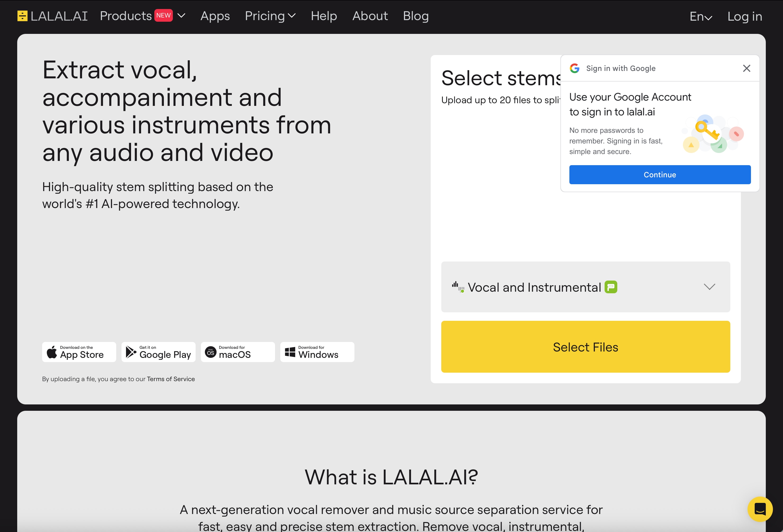The width and height of the screenshot is (783, 532).
Task: Go to the Apps page
Action: tap(215, 16)
